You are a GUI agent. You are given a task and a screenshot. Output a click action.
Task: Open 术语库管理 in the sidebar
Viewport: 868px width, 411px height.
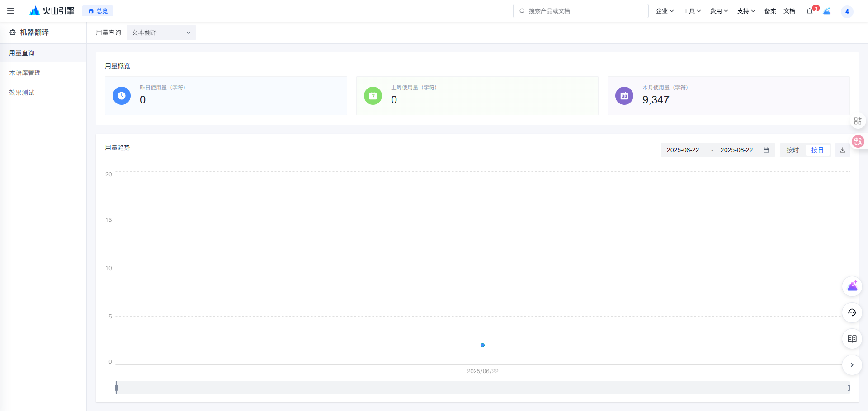[25, 73]
